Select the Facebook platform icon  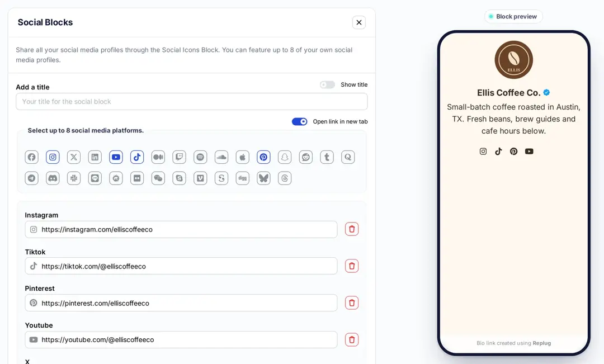tap(31, 157)
